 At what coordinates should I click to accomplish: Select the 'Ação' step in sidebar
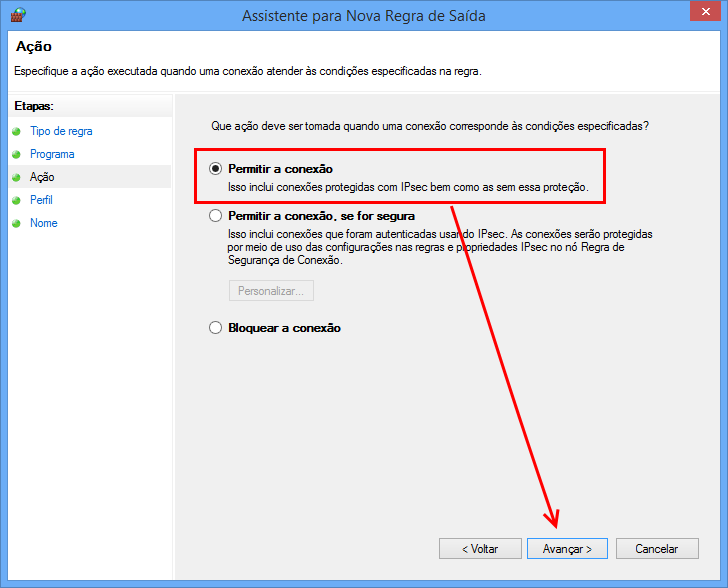pos(90,177)
